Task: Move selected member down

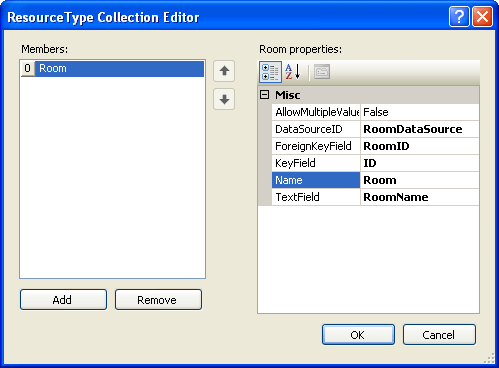Action: (224, 99)
